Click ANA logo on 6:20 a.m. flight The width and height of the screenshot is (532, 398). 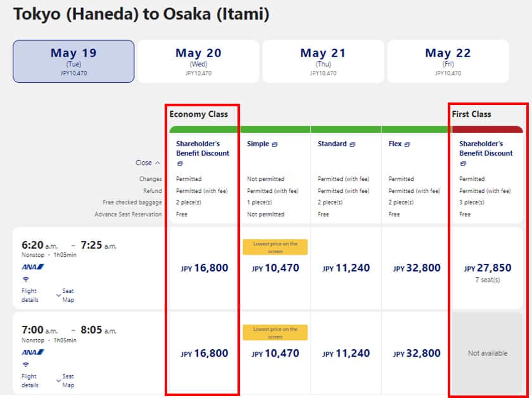click(33, 266)
